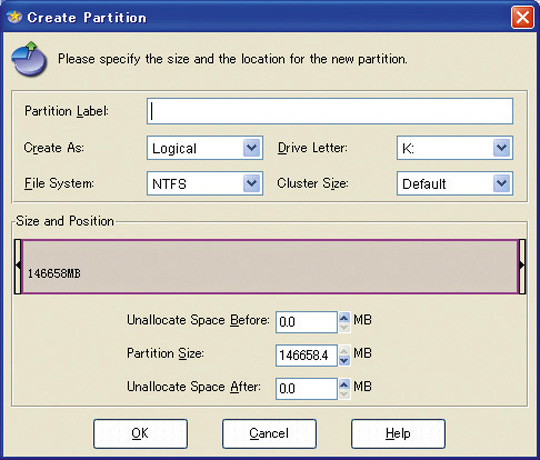Image resolution: width=540 pixels, height=460 pixels.
Task: Click the Partition Size input field
Action: [x=306, y=355]
